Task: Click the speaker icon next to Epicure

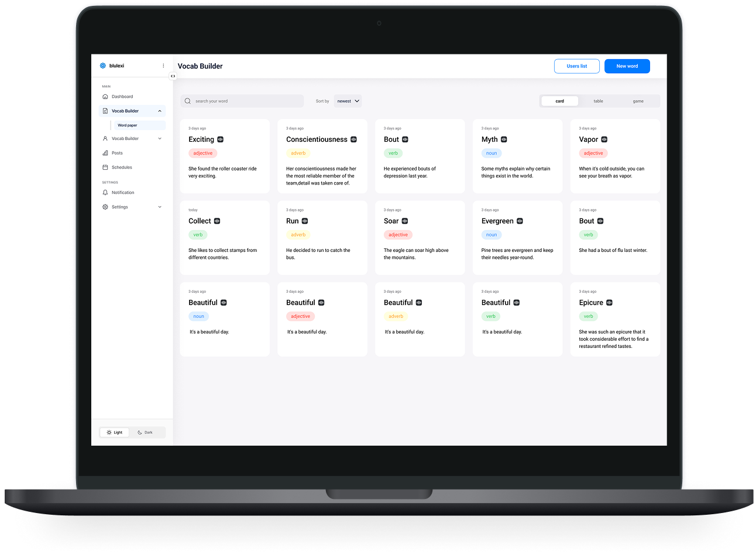Action: (609, 303)
